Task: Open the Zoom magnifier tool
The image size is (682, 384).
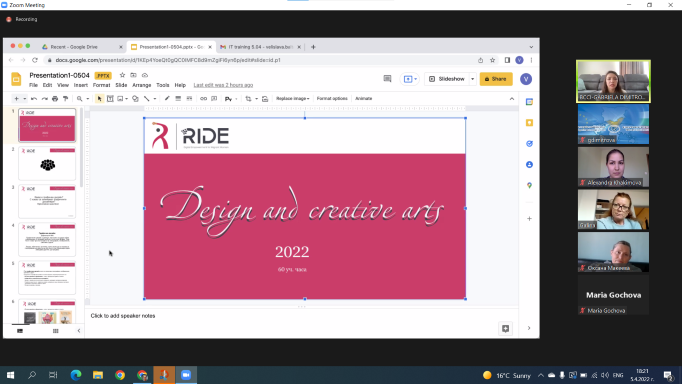Action: pos(80,99)
